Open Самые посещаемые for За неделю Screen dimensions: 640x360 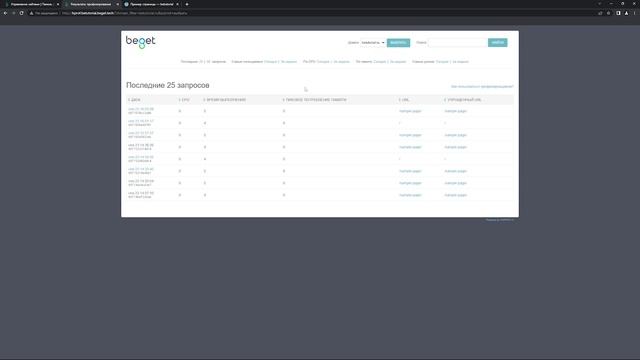(x=289, y=62)
